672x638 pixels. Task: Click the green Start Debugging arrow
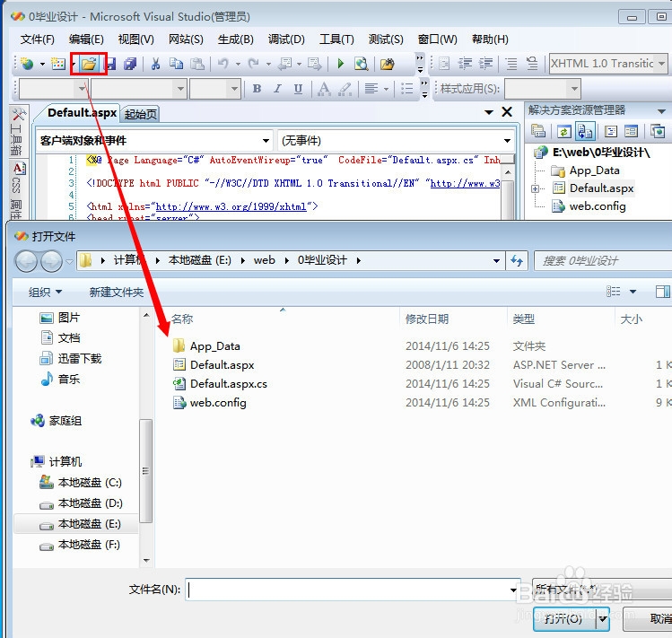click(341, 64)
